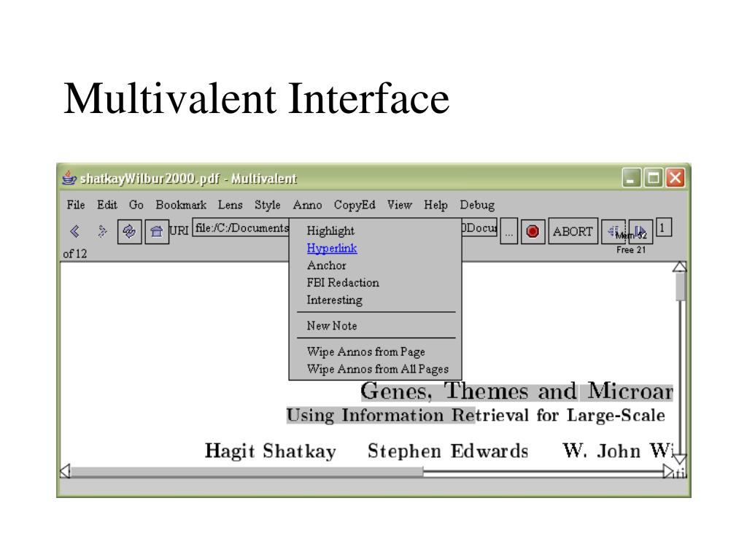Screen dimensions: 747x560
Task: Click the vertical scrollbar up arrow
Action: (x=680, y=267)
